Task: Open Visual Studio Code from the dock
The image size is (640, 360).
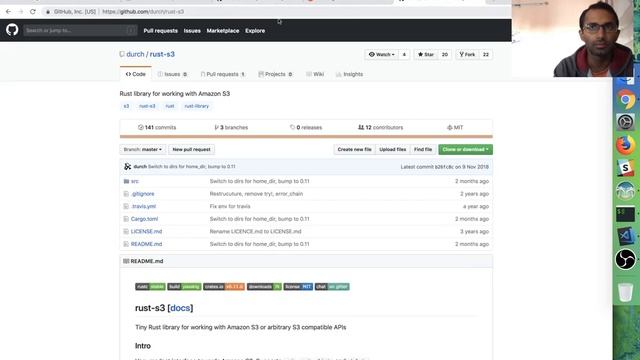Action: [625, 236]
